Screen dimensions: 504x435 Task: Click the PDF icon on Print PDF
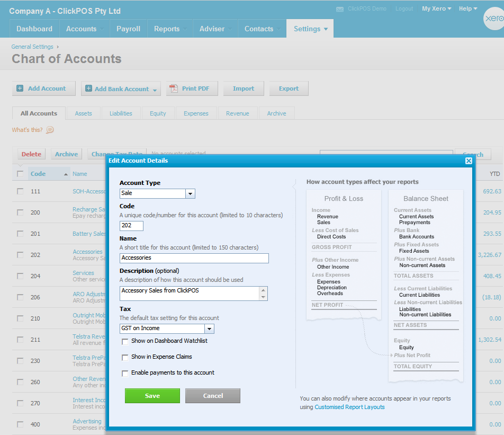174,88
